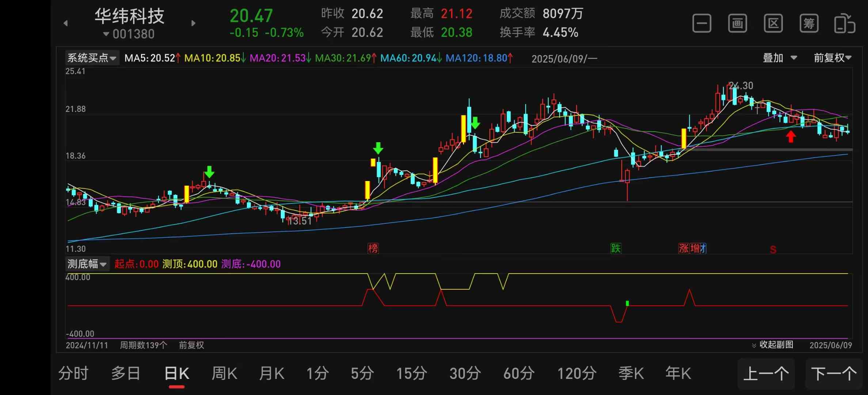Screen dimensions: 868x395
Task: Collapse sub chart via 收起副图
Action: click(773, 345)
